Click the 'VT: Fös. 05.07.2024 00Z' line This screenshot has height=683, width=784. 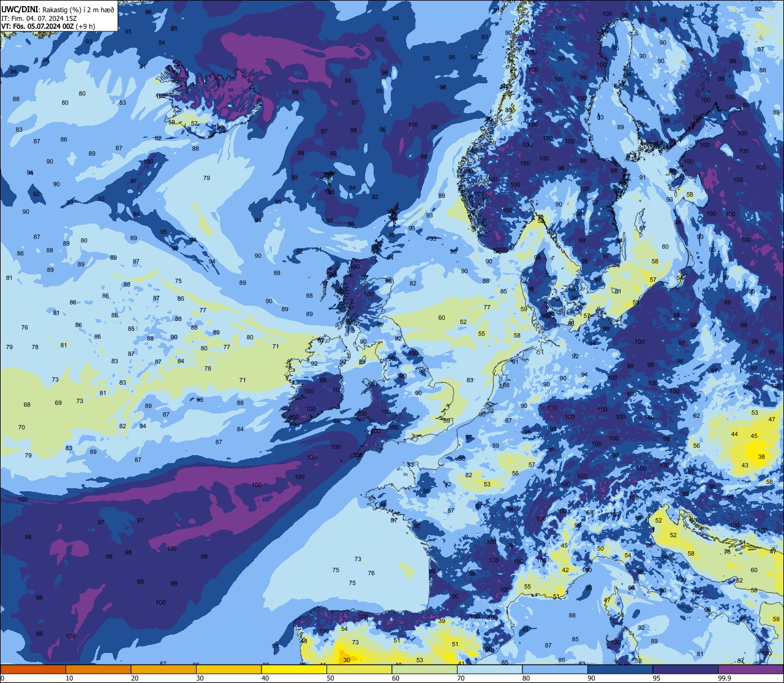click(39, 26)
